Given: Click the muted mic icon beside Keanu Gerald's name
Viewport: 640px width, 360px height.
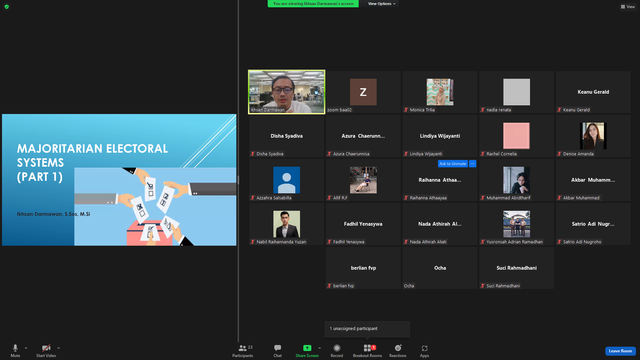Looking at the screenshot, I should (560, 110).
